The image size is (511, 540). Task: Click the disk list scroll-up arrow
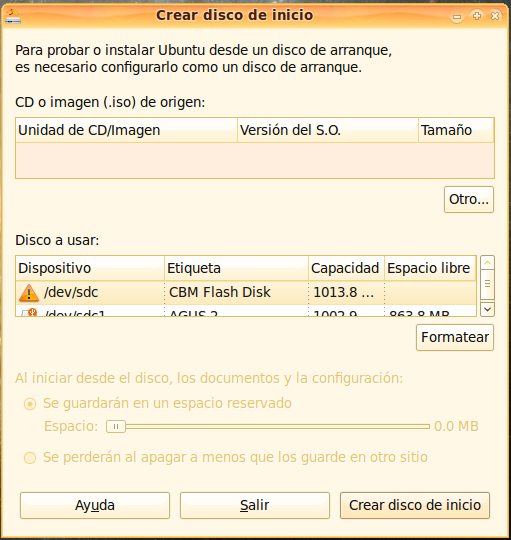[x=487, y=263]
